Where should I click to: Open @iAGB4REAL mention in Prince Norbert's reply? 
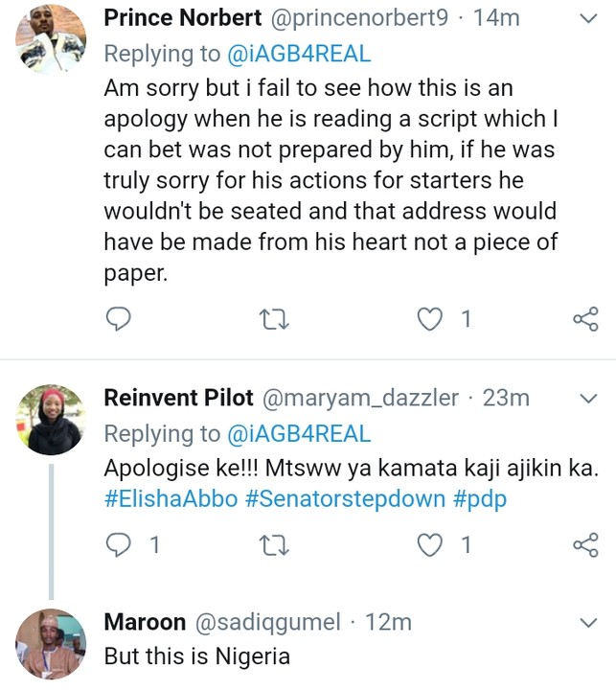click(x=298, y=52)
